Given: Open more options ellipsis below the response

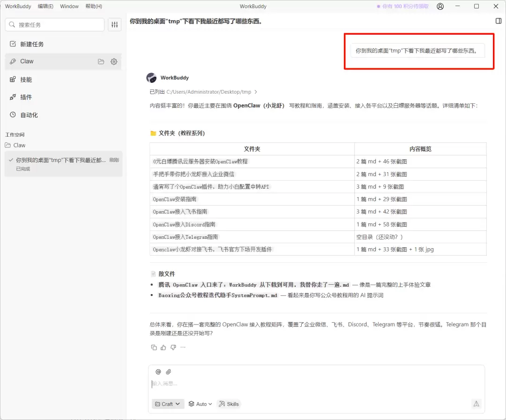Looking at the screenshot, I should (183, 347).
